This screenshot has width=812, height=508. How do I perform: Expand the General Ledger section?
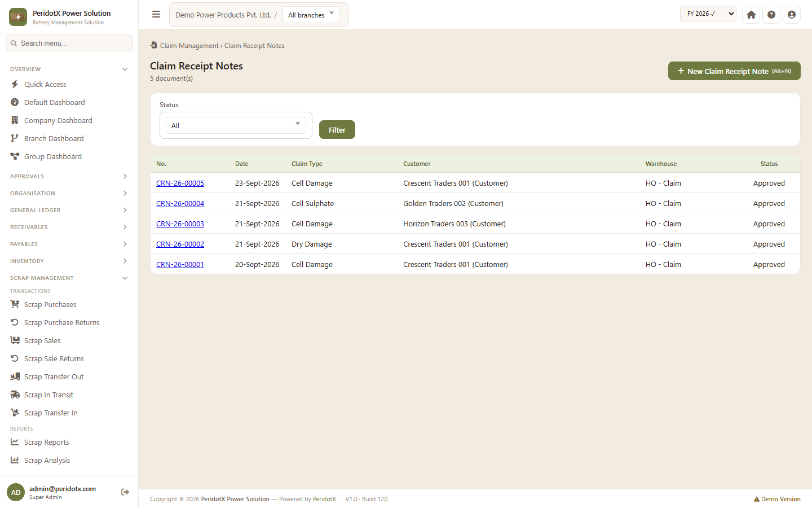[69, 210]
